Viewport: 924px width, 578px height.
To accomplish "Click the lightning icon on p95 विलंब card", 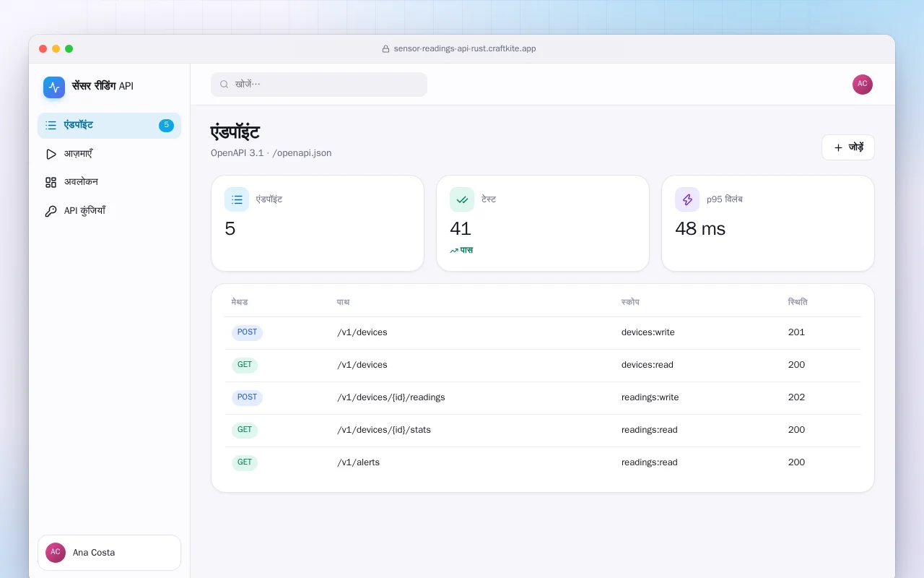I will point(687,200).
